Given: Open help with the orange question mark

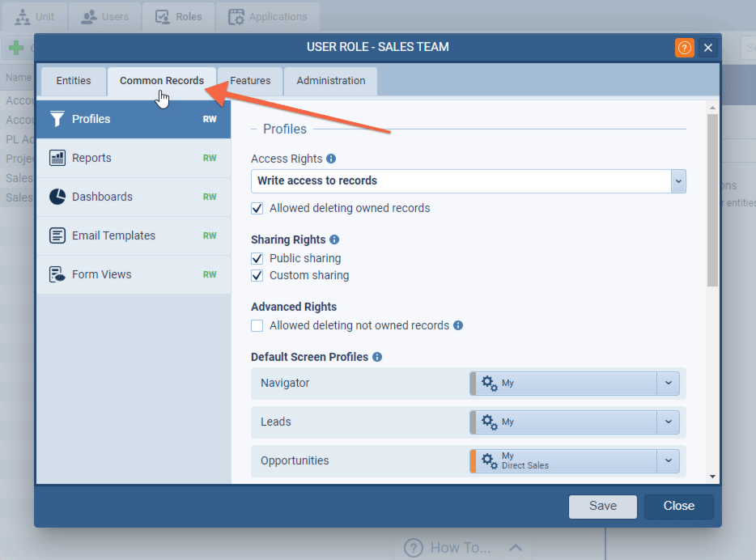Looking at the screenshot, I should [684, 48].
